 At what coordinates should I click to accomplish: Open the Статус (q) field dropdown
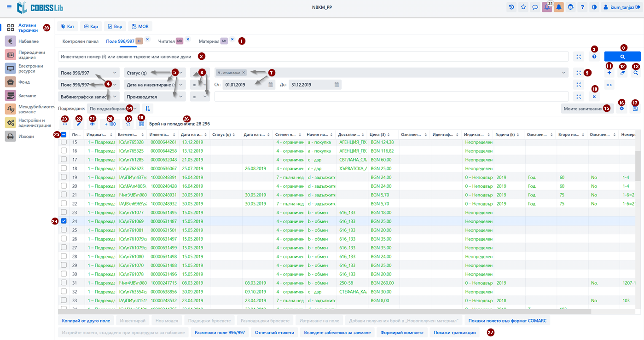[x=155, y=73]
